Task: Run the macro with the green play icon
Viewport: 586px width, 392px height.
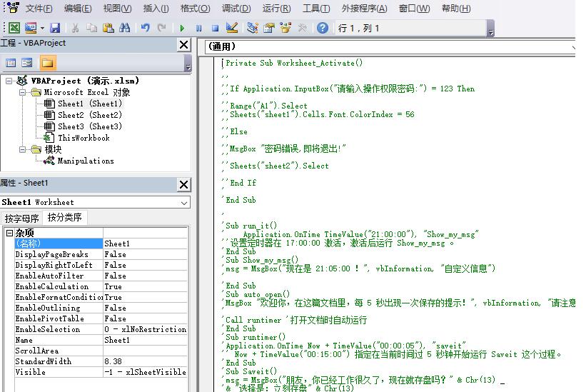Action: point(182,28)
